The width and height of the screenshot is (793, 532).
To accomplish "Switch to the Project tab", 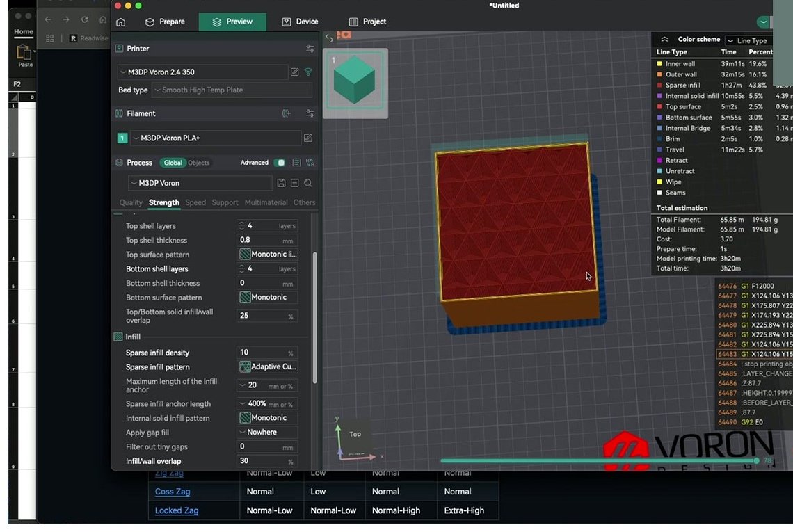I will tap(368, 22).
